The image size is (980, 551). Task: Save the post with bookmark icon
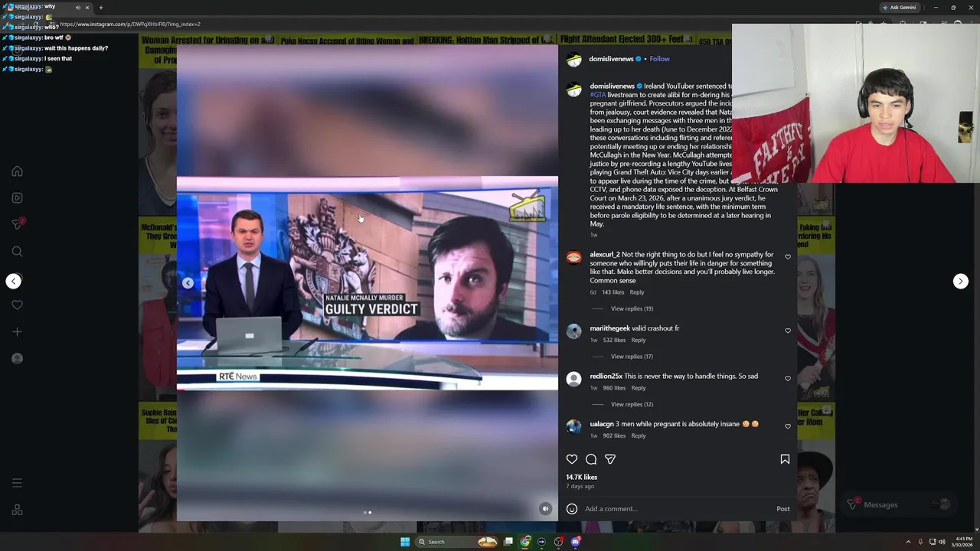coord(785,459)
